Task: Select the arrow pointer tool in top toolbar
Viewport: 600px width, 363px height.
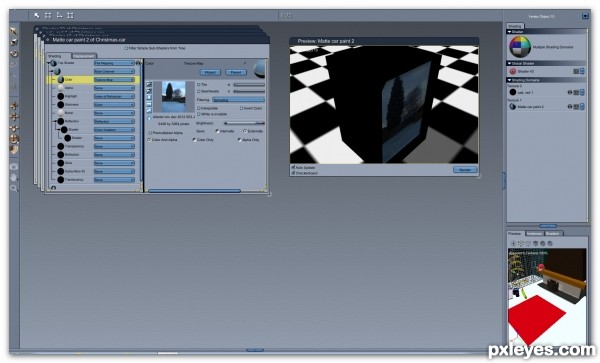Action: [37, 15]
